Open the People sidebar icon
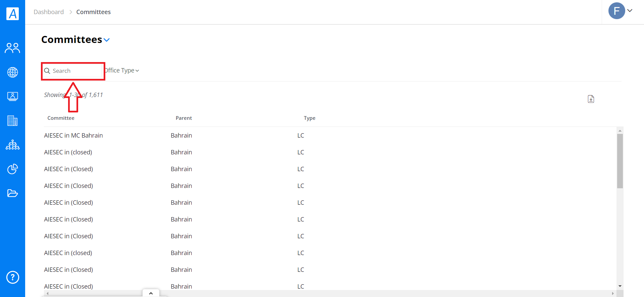Screen dimensions: 644x297 click(12, 48)
